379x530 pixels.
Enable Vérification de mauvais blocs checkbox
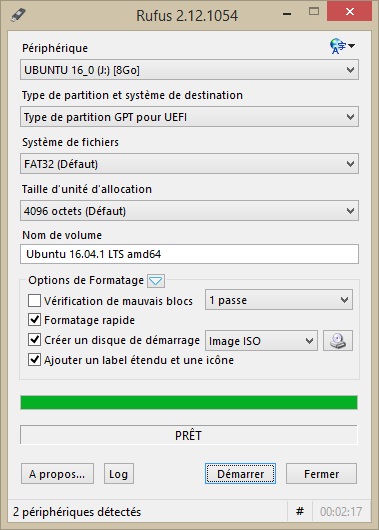34,300
